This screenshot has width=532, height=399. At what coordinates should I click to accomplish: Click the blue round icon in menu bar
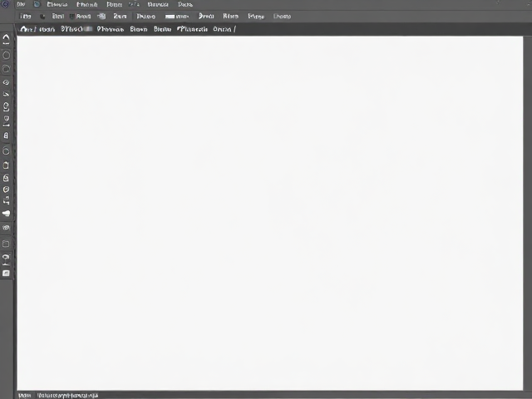(x=37, y=4)
